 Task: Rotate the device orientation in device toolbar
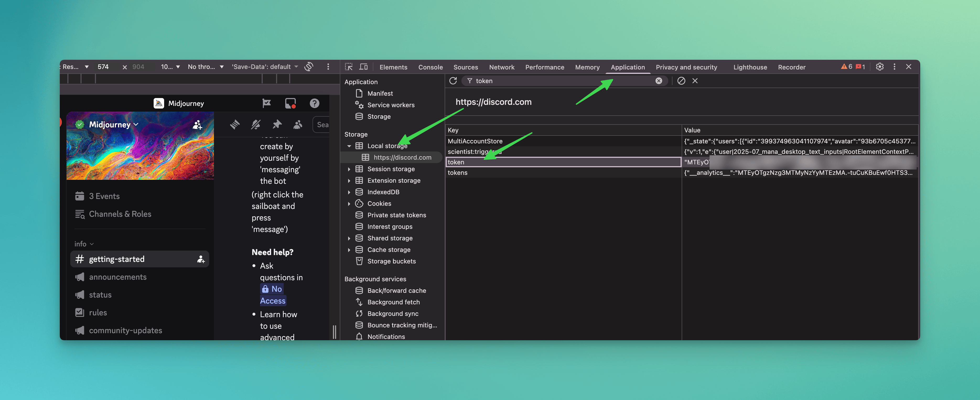(x=309, y=67)
